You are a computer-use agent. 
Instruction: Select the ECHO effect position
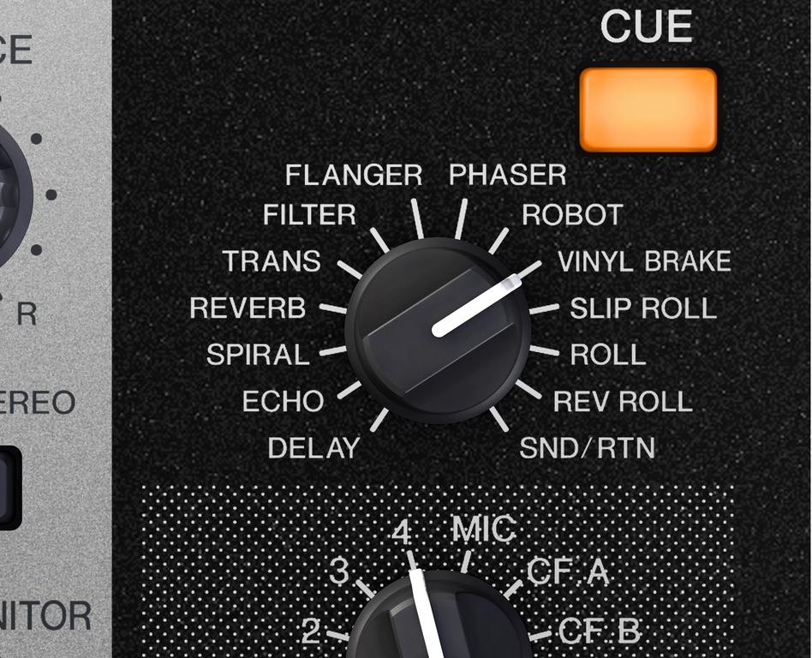pos(284,402)
